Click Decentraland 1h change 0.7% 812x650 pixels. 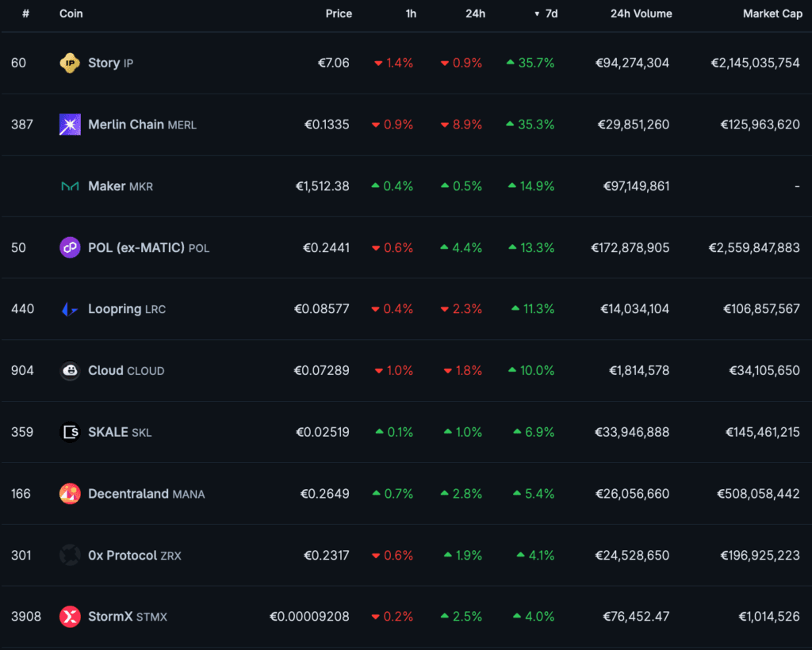point(393,494)
